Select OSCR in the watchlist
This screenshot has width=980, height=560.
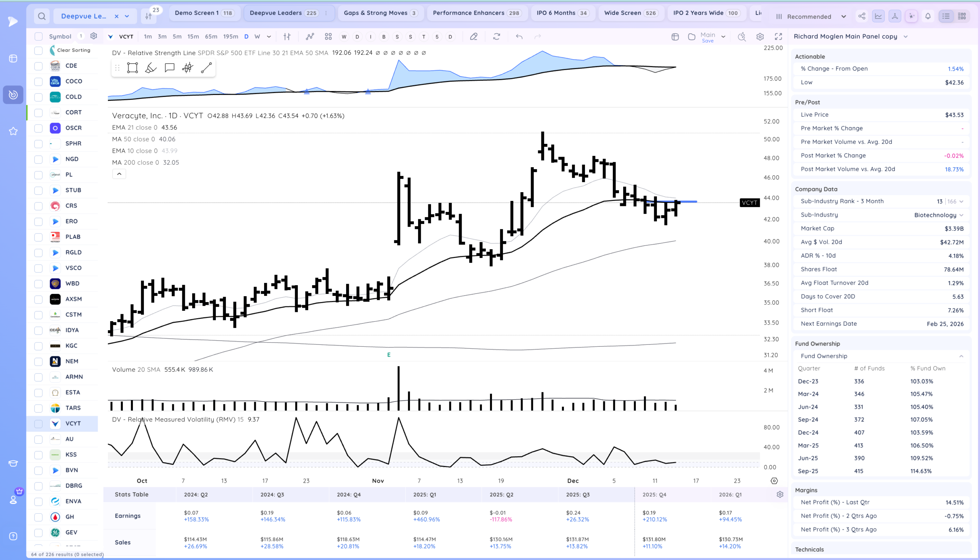(73, 128)
